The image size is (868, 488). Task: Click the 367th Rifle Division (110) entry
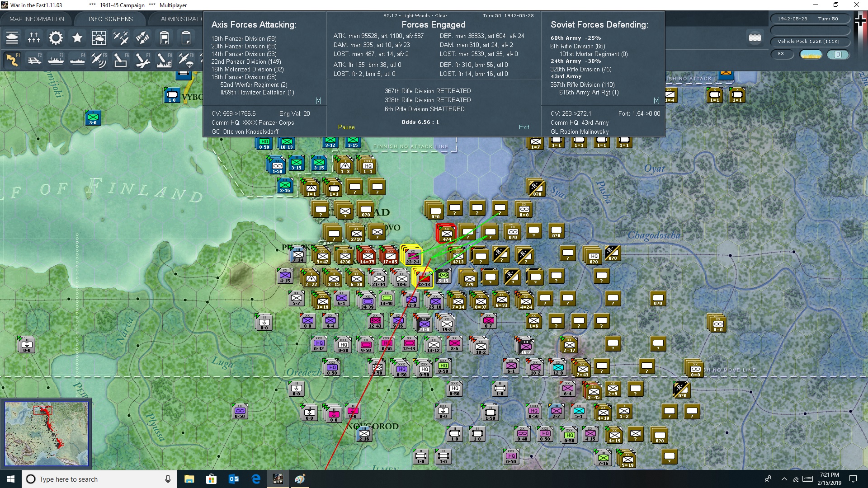click(x=582, y=85)
